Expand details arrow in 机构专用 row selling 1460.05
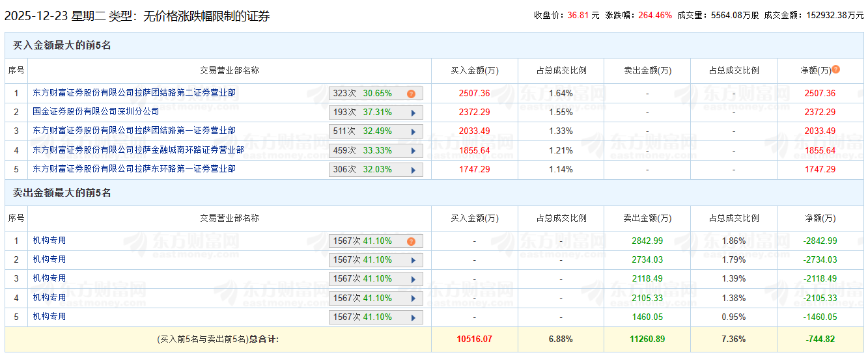Image resolution: width=868 pixels, height=357 pixels. pos(413,317)
